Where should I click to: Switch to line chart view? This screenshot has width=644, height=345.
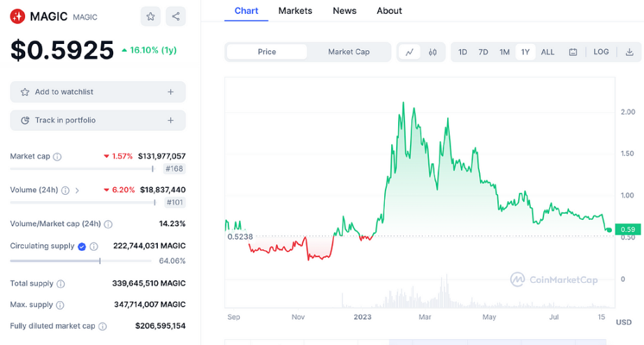coord(409,52)
